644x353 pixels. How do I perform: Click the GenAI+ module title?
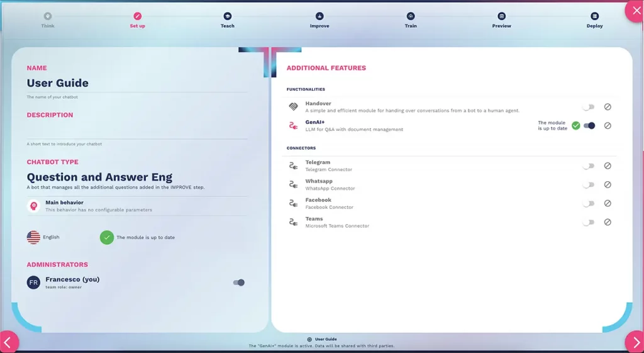314,123
